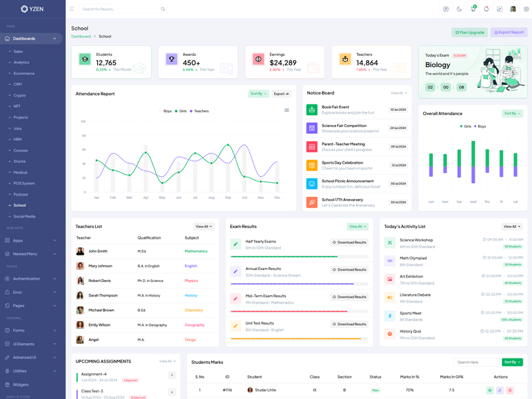Viewport: 532px width, 399px height.
Task: Click the Half Yearly Exams progress bar
Action: 299,257
